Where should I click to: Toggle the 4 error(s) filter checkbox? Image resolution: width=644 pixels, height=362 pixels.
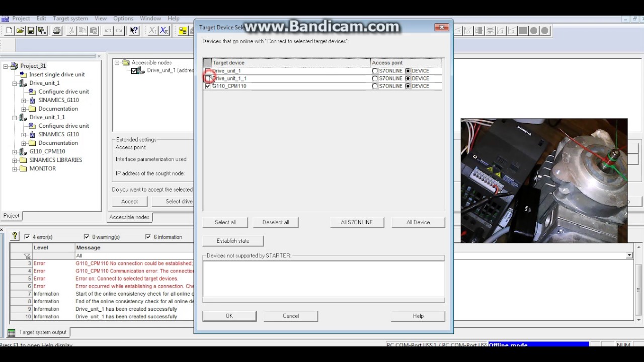pyautogui.click(x=27, y=237)
